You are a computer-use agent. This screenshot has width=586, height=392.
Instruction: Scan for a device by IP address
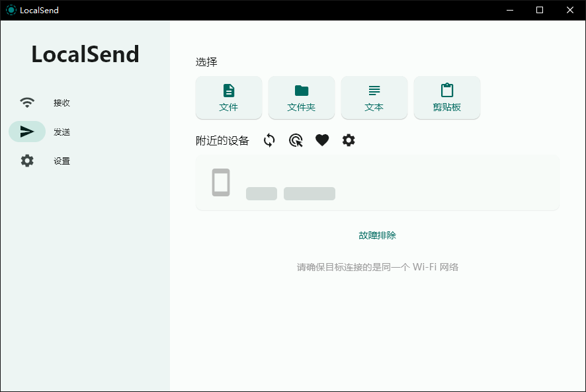[296, 140]
